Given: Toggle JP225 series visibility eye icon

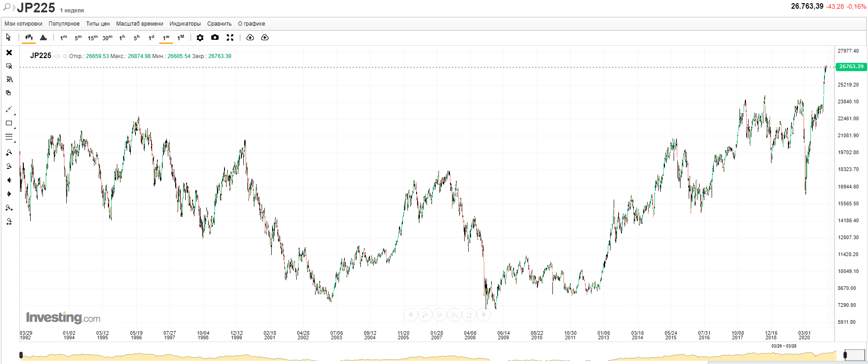Looking at the screenshot, I should (x=57, y=56).
